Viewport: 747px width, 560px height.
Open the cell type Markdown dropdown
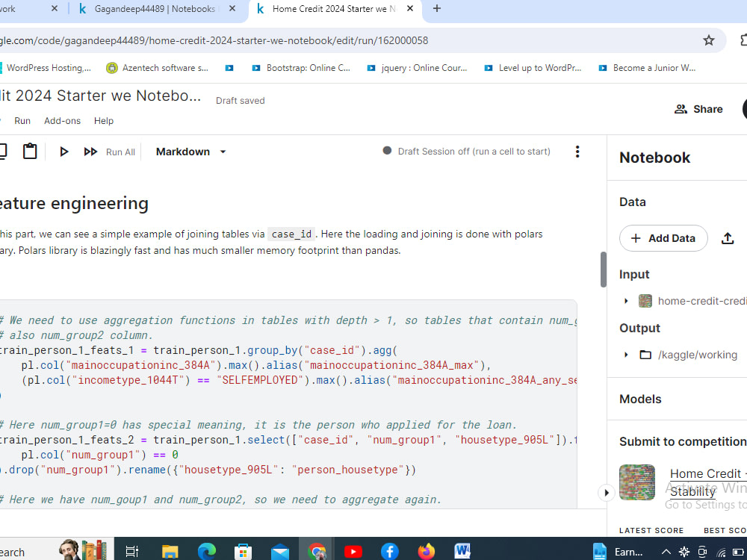pyautogui.click(x=190, y=152)
